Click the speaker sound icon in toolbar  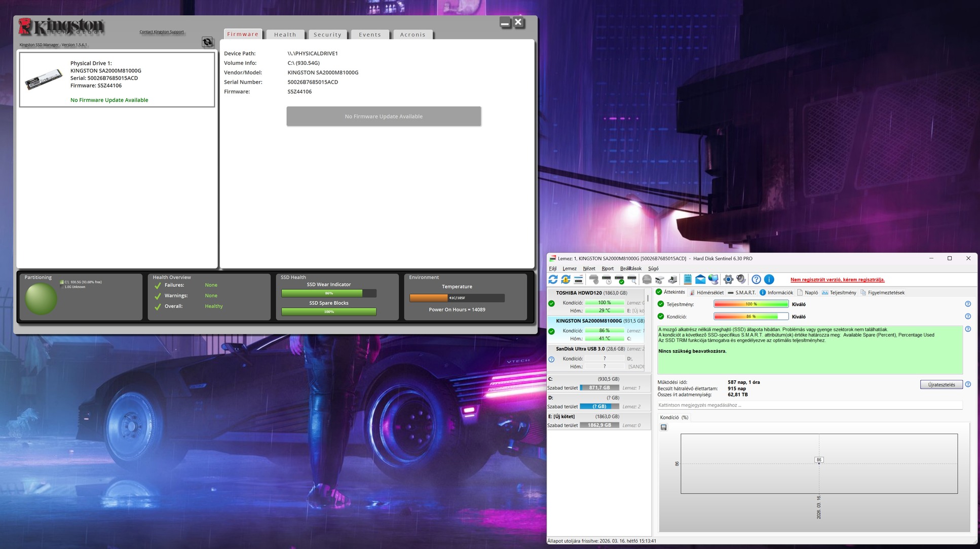click(x=741, y=280)
